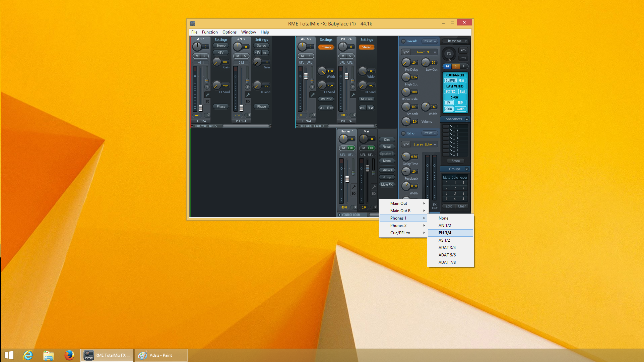Enable the Reverb effect power toggle
This screenshot has height=362, width=644.
click(x=403, y=41)
